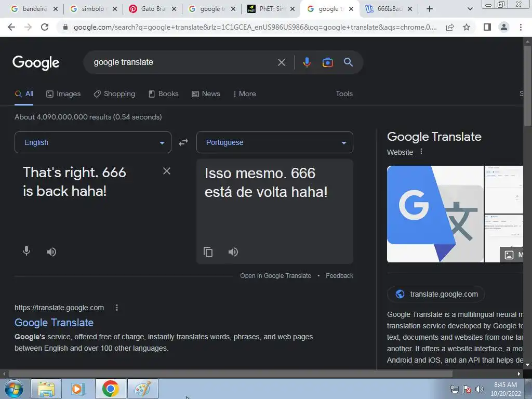Click Open in Google Translate link

(275, 276)
